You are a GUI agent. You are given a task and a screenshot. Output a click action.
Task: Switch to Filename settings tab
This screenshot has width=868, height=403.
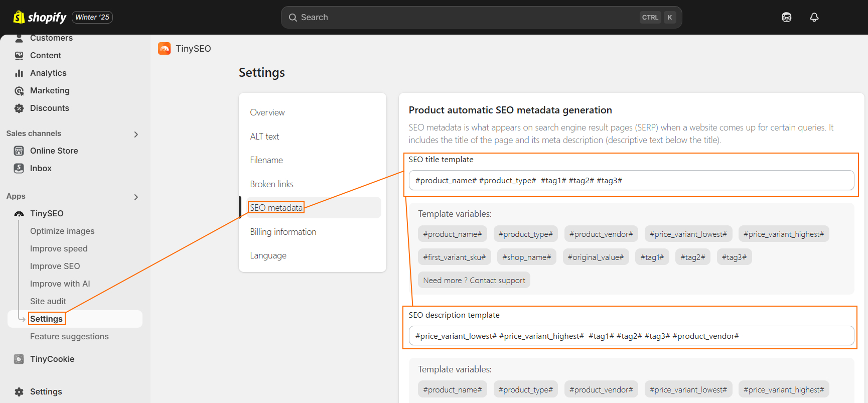click(x=266, y=160)
